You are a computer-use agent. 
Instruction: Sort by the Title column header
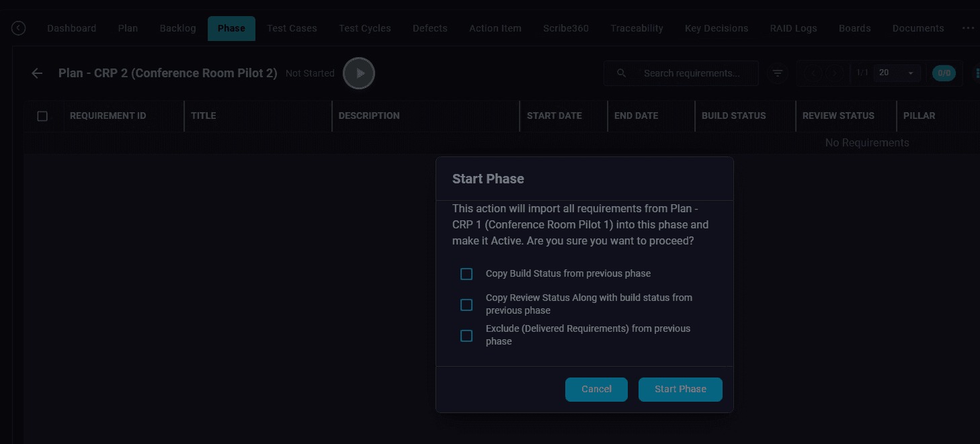[204, 116]
